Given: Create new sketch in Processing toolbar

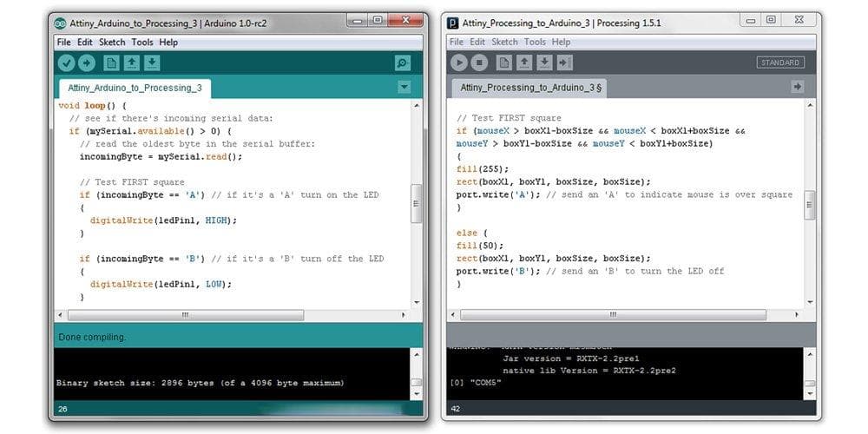Looking at the screenshot, I should 503,62.
